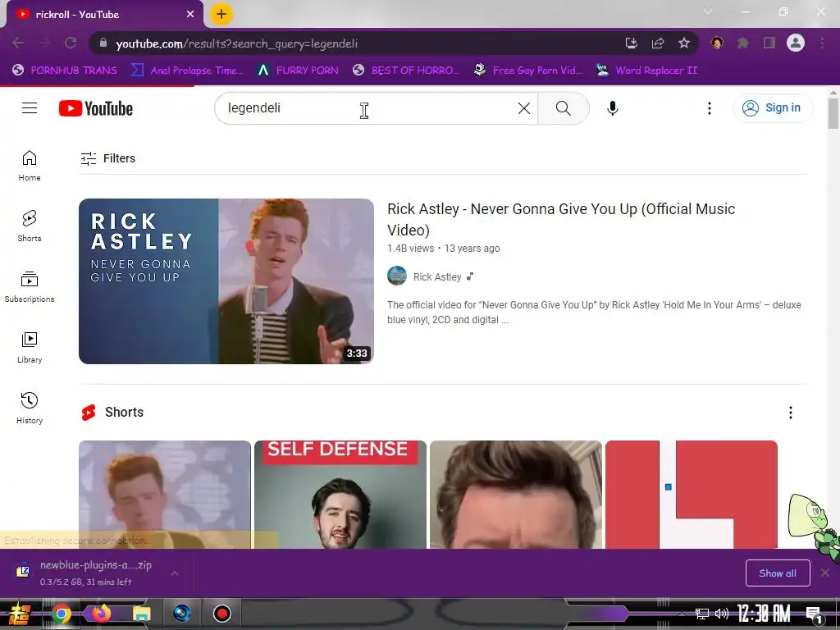Open the extensions puzzle icon
Screen dimensions: 840x630
tap(743, 43)
